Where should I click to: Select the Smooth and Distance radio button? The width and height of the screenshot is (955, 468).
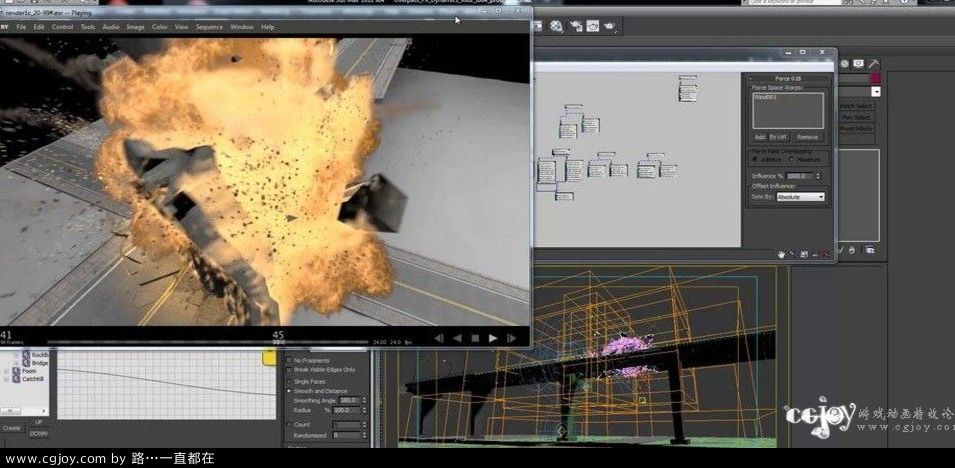click(x=289, y=391)
